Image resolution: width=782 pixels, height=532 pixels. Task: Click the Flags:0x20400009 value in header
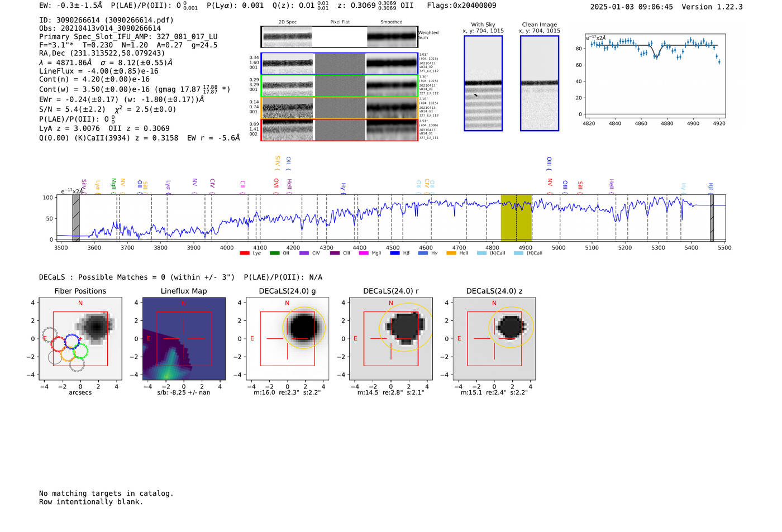click(461, 6)
